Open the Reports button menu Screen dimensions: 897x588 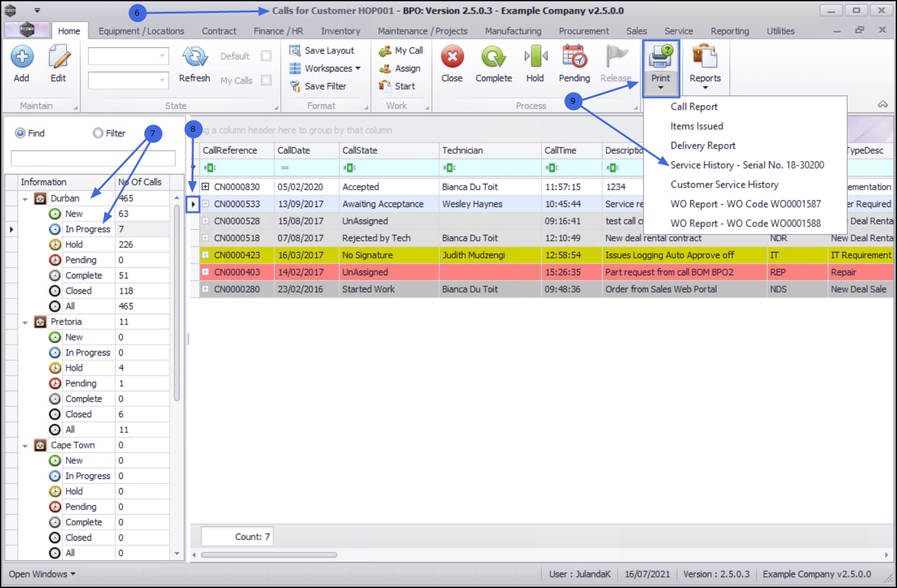(705, 67)
